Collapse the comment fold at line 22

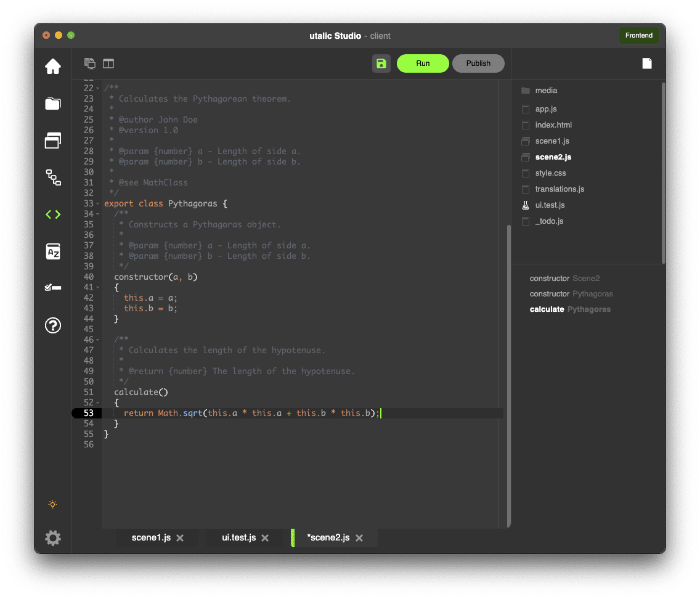coord(97,88)
